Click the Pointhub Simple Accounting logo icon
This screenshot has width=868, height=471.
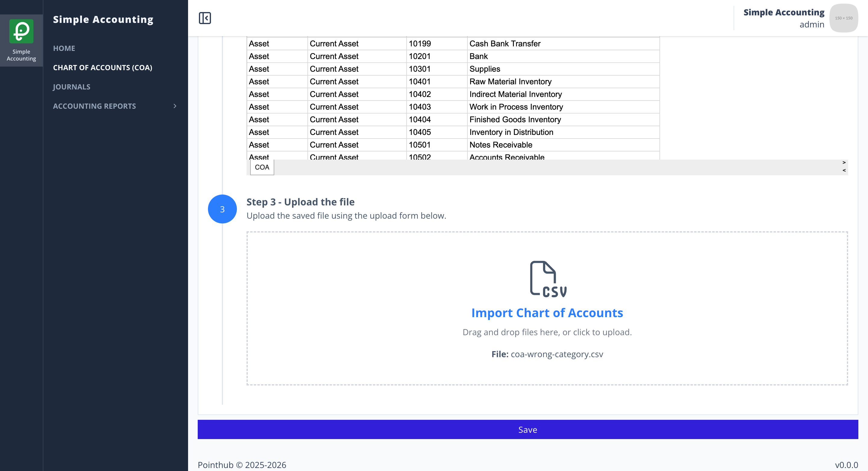pyautogui.click(x=21, y=31)
